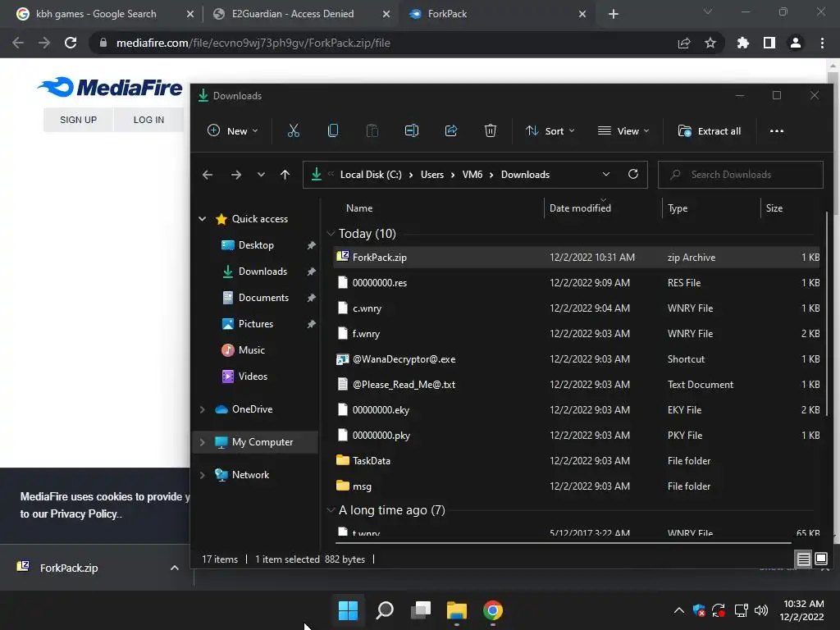Viewport: 840px width, 630px height.
Task: Go up one folder level in Explorer
Action: coord(285,175)
